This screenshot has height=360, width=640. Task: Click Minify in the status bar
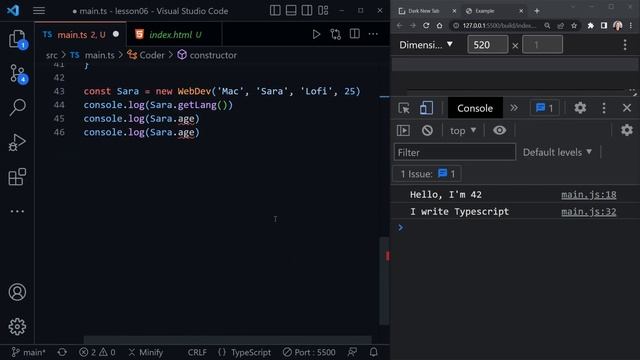coord(146,352)
